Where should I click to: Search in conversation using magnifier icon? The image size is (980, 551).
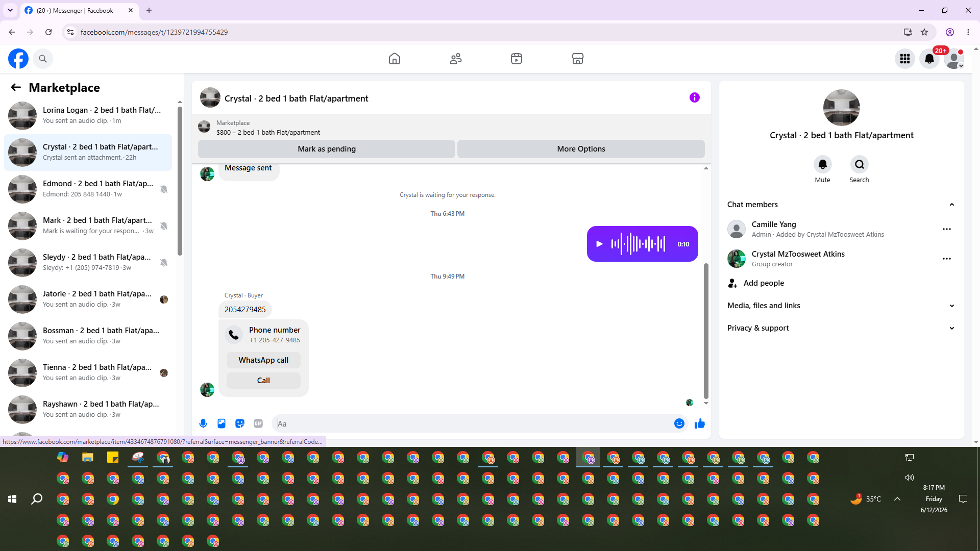860,164
